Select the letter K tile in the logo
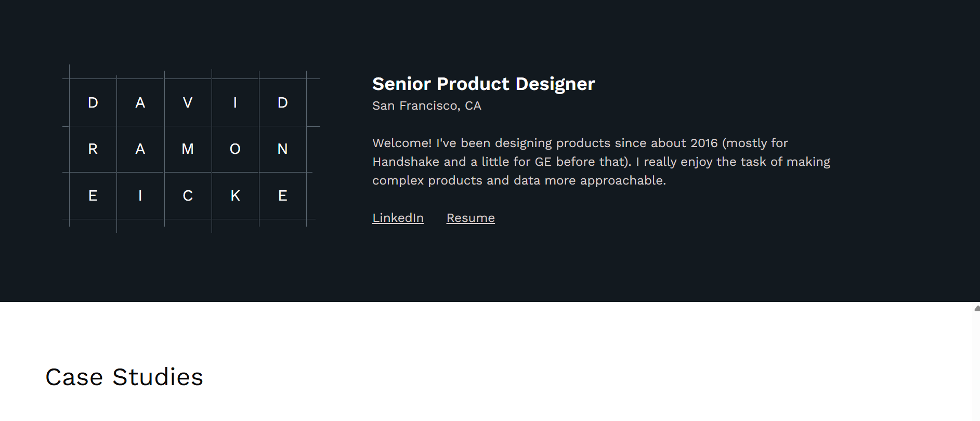Screen dimensions: 980x421 (235, 195)
